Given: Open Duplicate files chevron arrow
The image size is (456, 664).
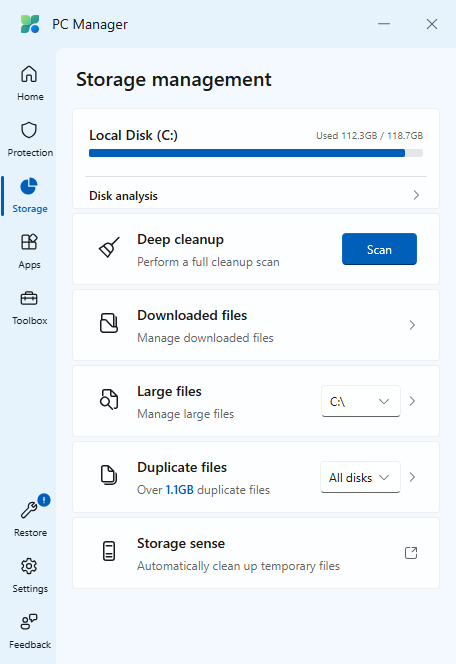Looking at the screenshot, I should (412, 477).
